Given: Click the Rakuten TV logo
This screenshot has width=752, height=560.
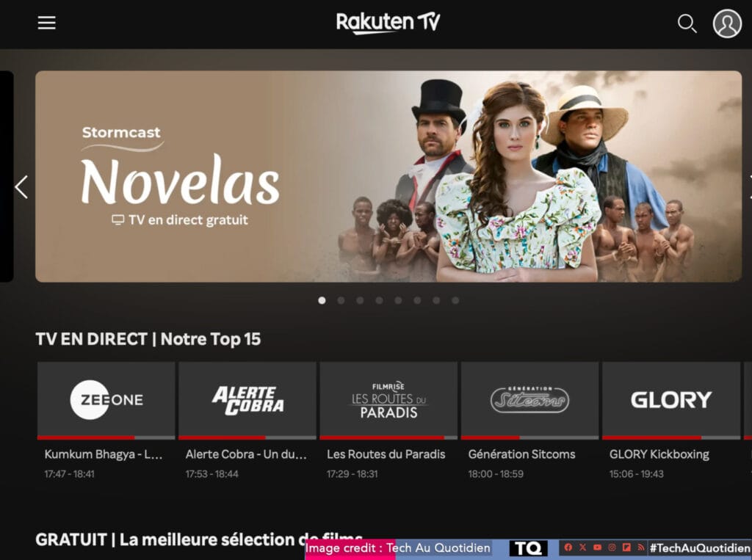Looking at the screenshot, I should [388, 23].
